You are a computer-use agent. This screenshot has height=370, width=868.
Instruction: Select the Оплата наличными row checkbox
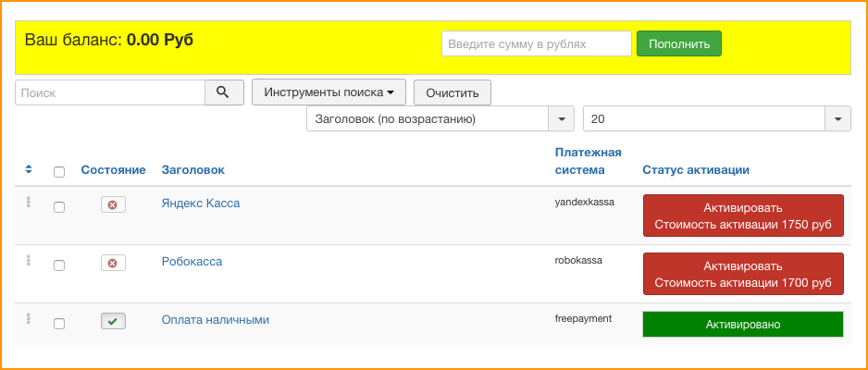59,324
